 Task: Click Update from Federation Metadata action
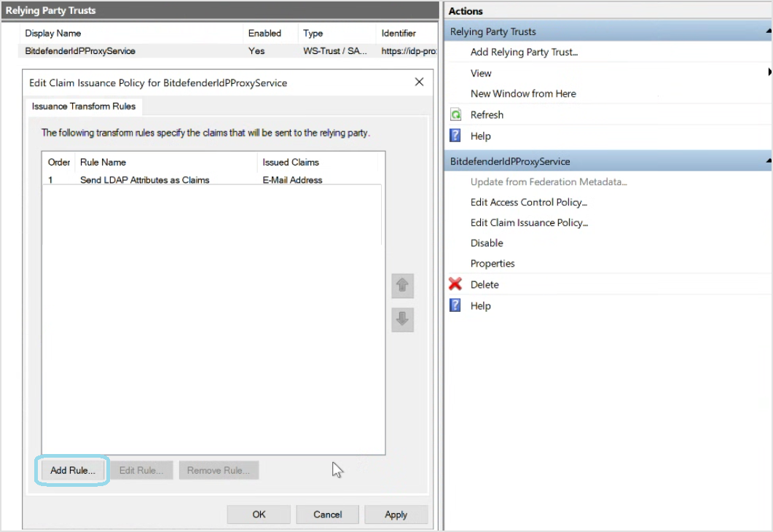pos(549,182)
